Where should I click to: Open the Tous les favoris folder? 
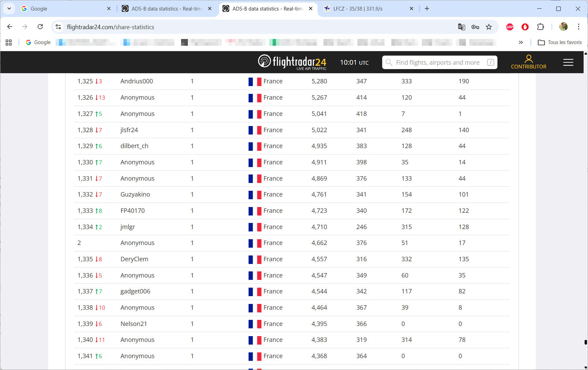[560, 42]
